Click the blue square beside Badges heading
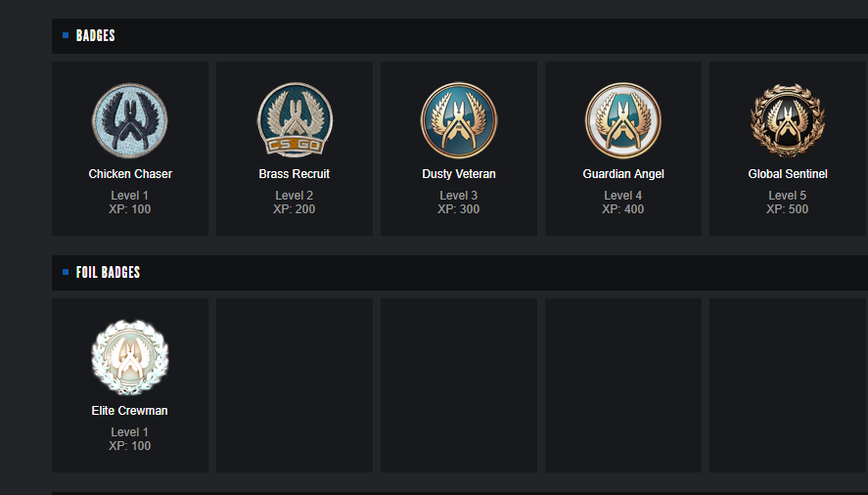 click(x=66, y=35)
